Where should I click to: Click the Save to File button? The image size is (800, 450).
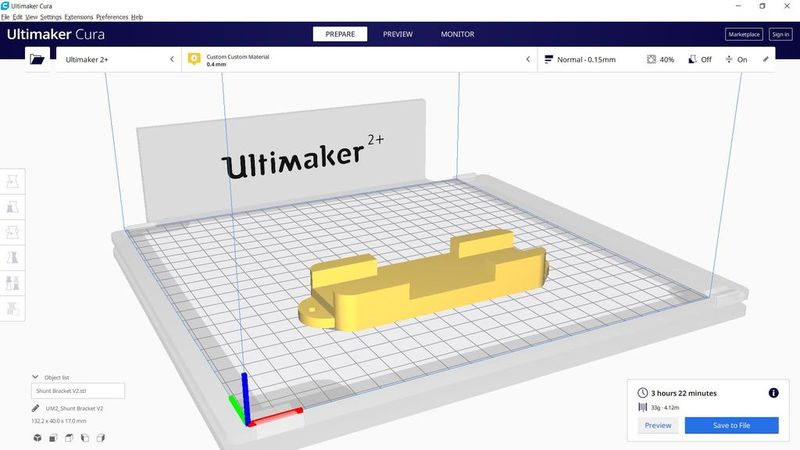tap(731, 425)
